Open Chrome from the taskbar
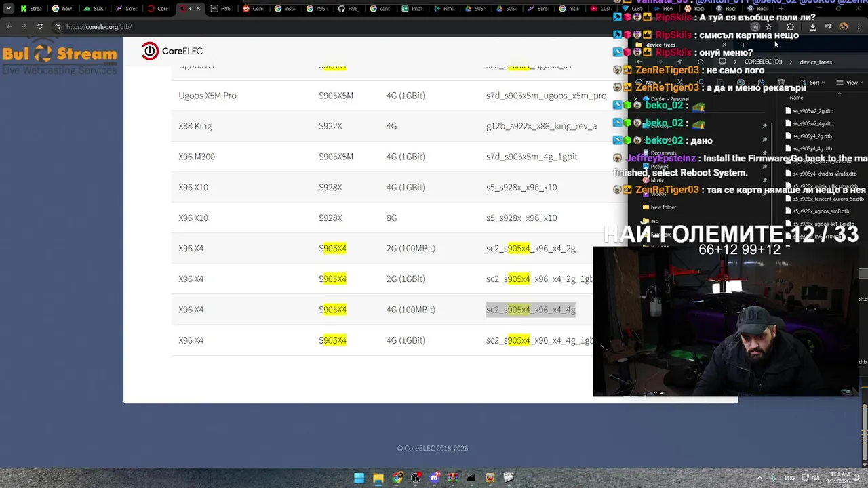The image size is (868, 488). pos(397,478)
